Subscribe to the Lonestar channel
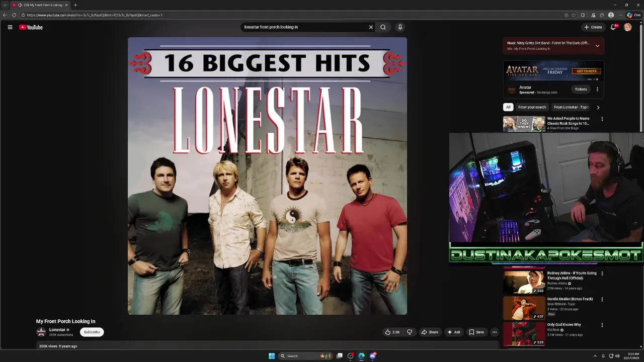This screenshot has width=644, height=362. coord(92,332)
